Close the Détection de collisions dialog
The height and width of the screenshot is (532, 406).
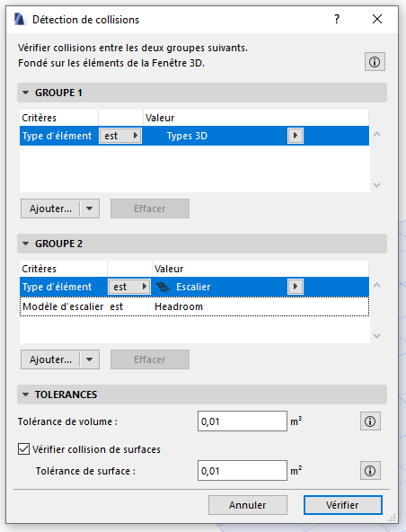pyautogui.click(x=377, y=19)
